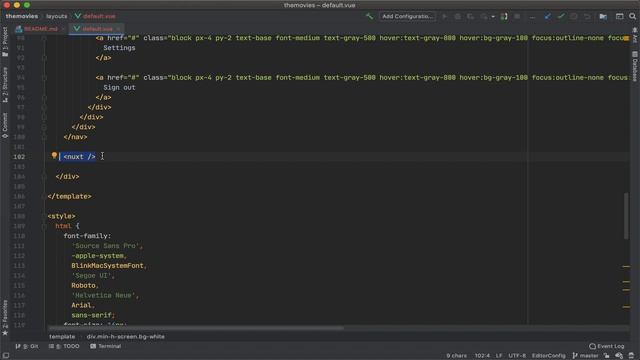Click the Debug bug icon in toolbar
This screenshot has width=640, height=360.
(x=458, y=16)
